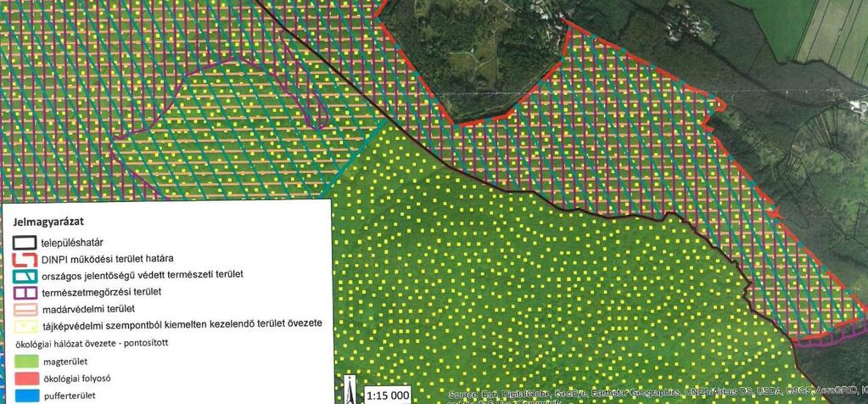Click the red ökológiai folyosó swatch

click(x=25, y=379)
